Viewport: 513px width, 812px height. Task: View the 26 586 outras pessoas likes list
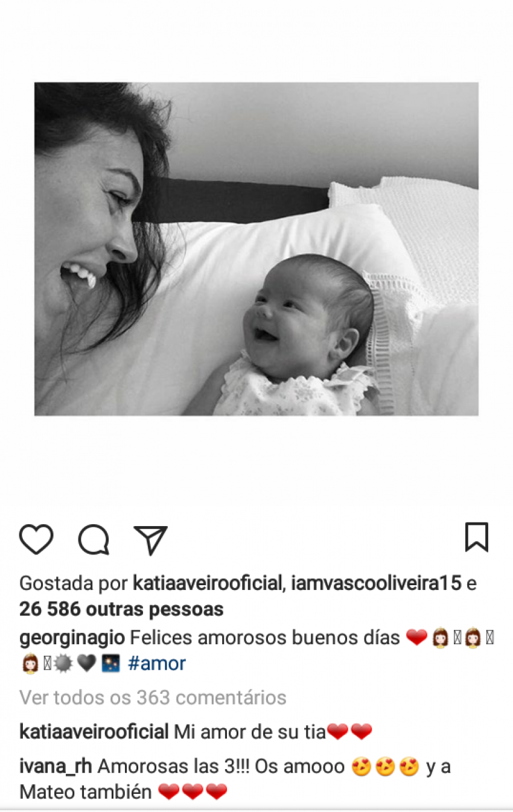click(121, 609)
